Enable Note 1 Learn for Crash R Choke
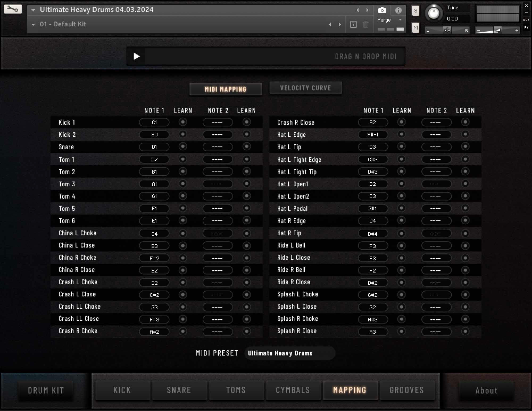 (x=183, y=331)
